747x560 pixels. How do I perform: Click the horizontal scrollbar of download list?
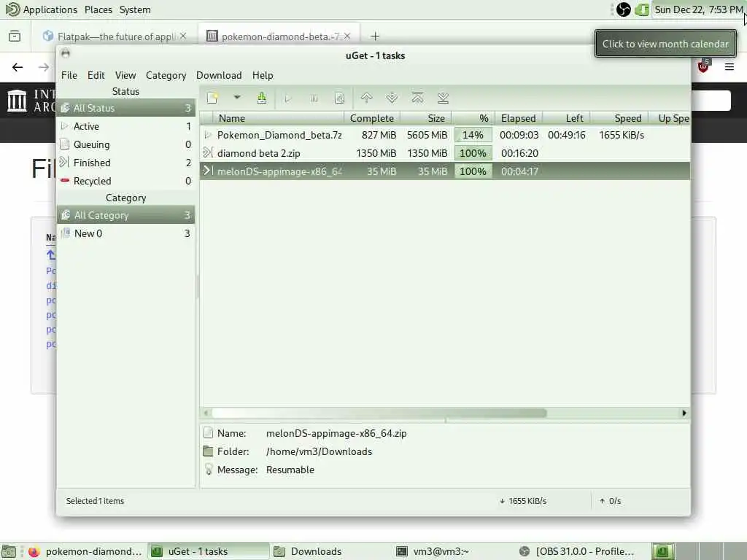point(379,413)
